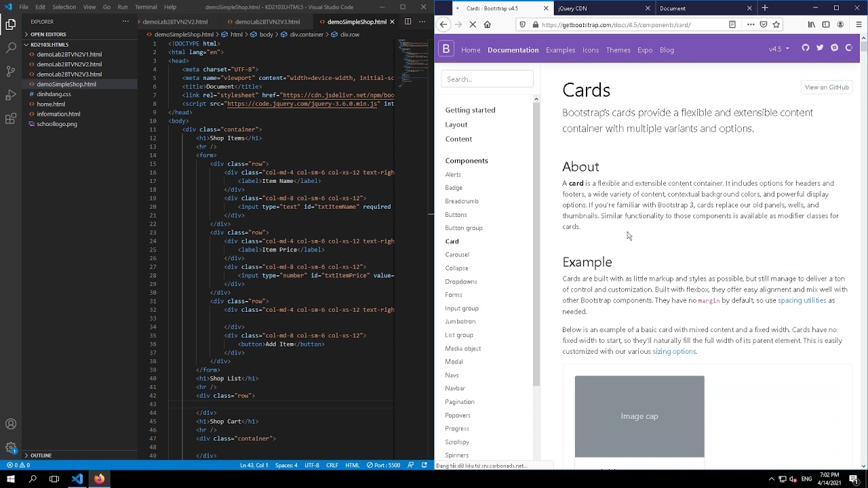Screen dimensions: 868x488
Task: Close the demoSimpleShop.html editor tab
Action: (391, 22)
